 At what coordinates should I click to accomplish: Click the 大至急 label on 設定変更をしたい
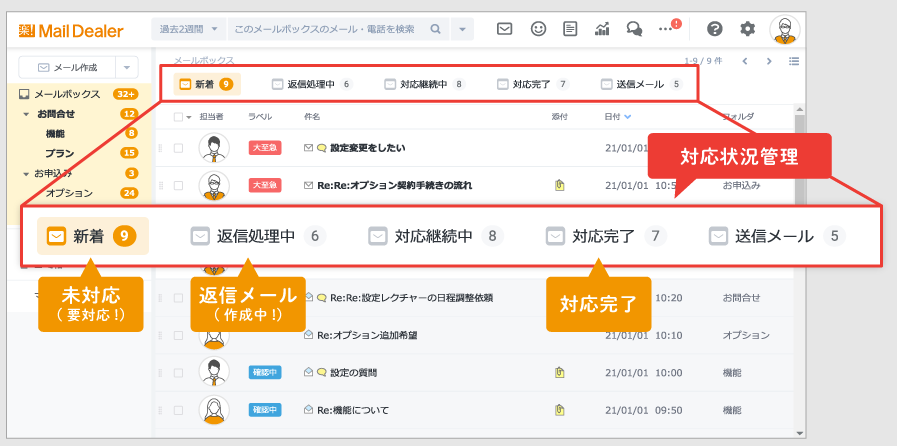tap(265, 148)
